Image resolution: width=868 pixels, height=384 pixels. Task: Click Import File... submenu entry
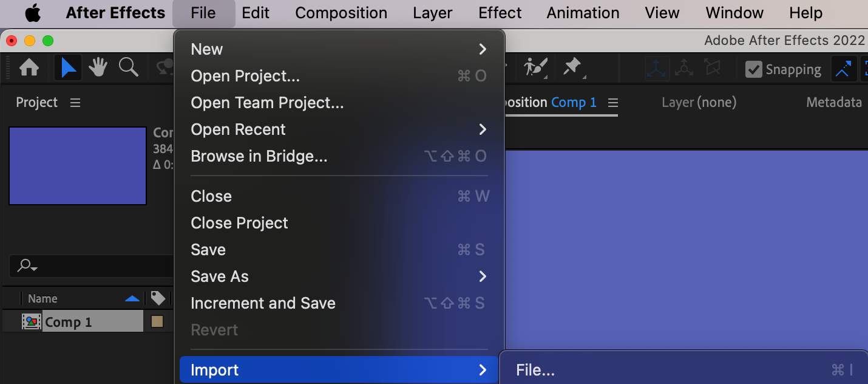point(535,370)
